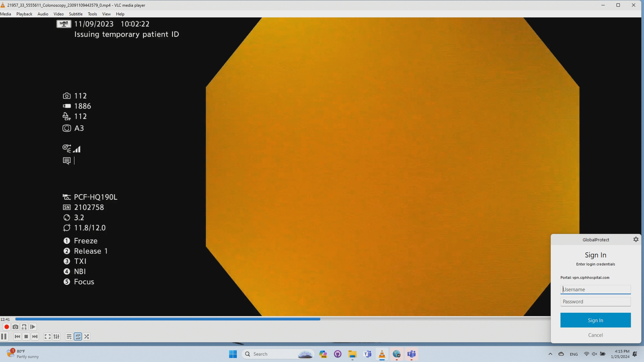Open the Media menu

(x=6, y=14)
